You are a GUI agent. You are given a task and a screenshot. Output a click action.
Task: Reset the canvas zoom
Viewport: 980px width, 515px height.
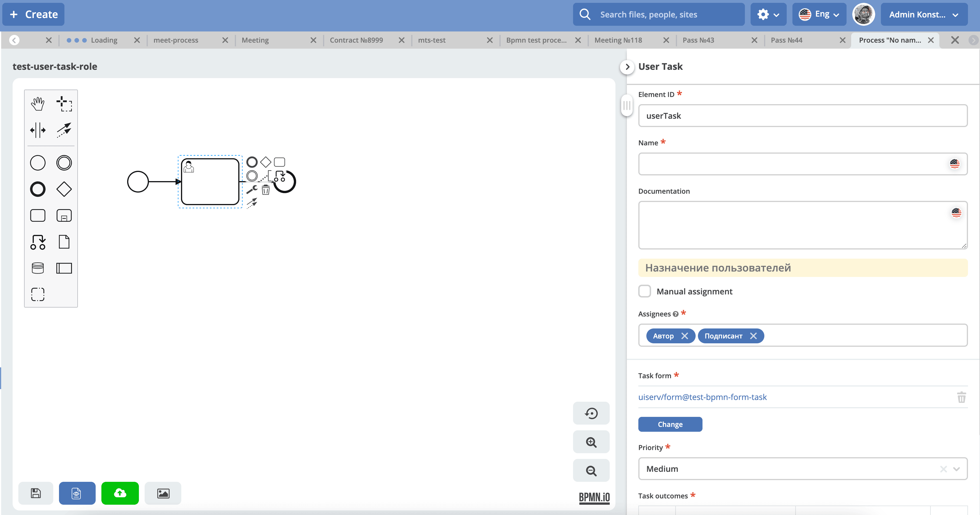click(591, 413)
